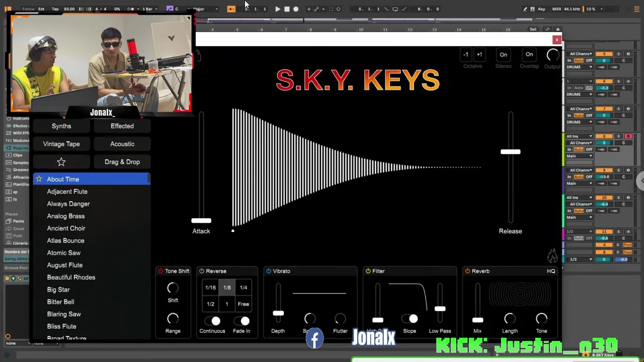Click the metronome icon in top bar
Screen dimensions: 644x362
[132, 9]
